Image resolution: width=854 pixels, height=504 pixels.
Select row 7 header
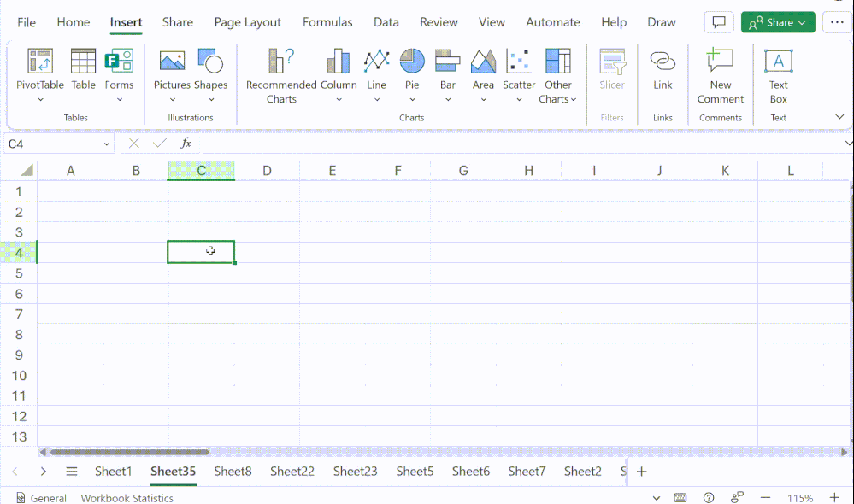point(19,314)
